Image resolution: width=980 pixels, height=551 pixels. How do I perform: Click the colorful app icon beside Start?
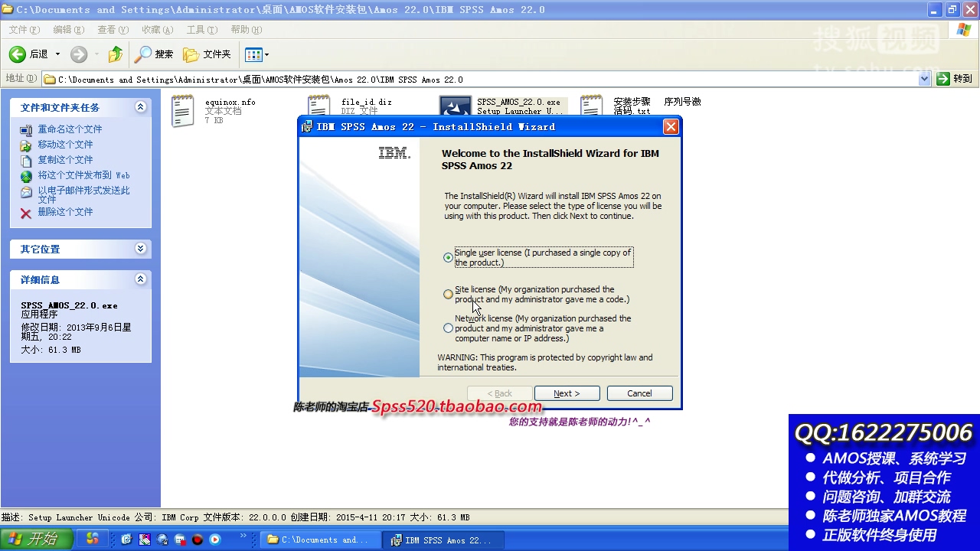(92, 539)
